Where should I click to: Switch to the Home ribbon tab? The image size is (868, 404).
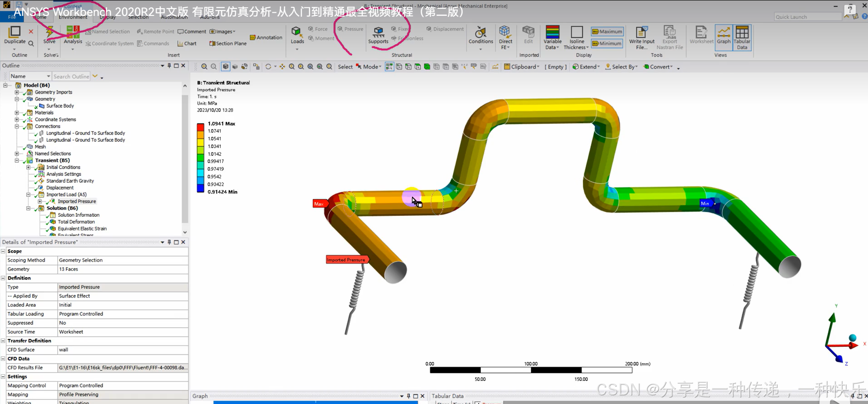coord(40,17)
